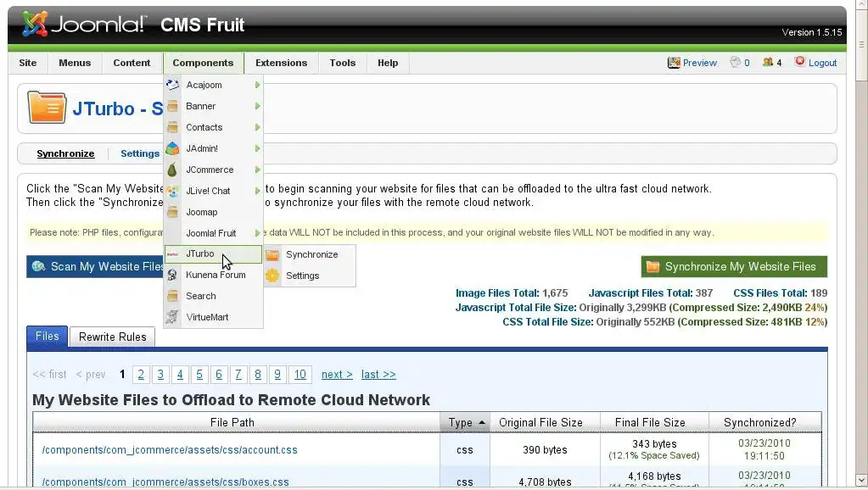Open the Tools menu
The width and height of the screenshot is (868, 490).
(343, 63)
